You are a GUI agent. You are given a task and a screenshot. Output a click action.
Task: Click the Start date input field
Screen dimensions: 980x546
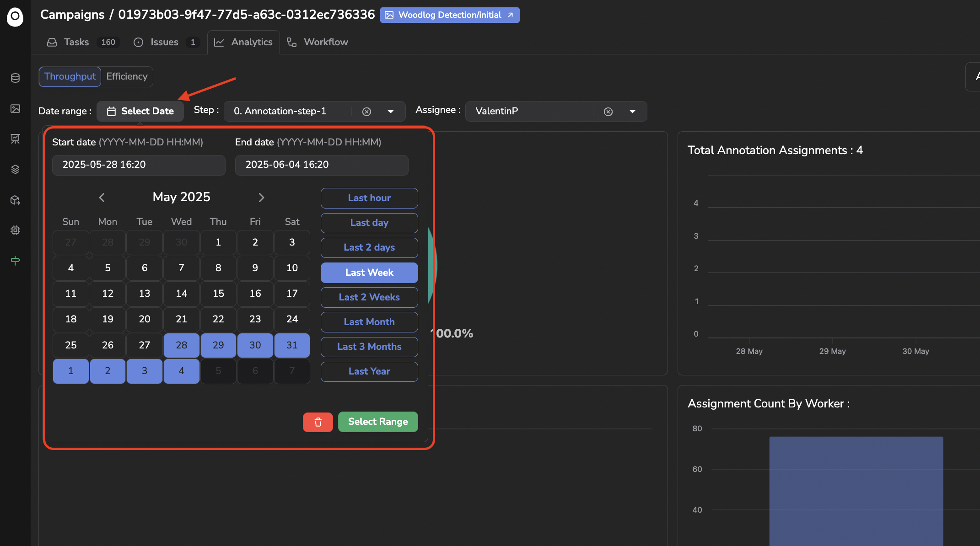(x=139, y=165)
